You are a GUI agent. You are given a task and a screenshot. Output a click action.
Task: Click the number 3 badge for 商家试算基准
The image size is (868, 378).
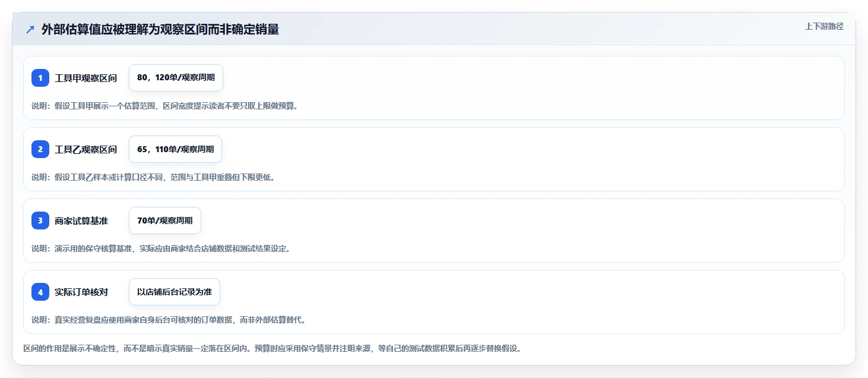pyautogui.click(x=40, y=220)
